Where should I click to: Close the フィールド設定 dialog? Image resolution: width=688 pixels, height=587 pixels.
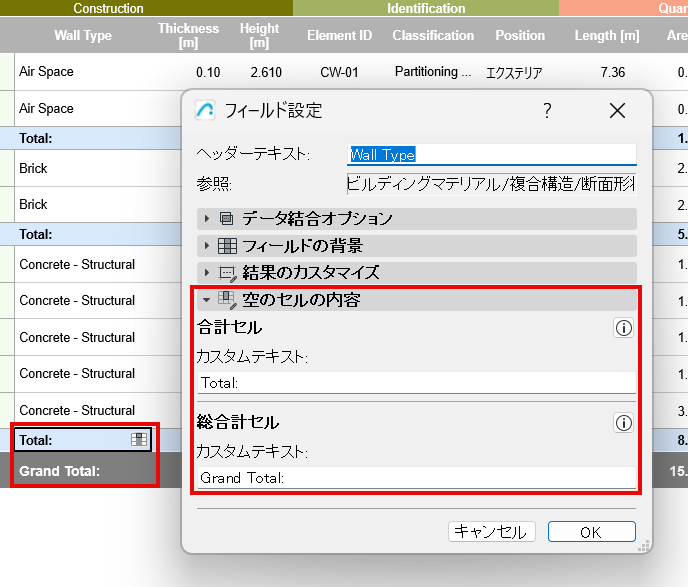tap(617, 111)
